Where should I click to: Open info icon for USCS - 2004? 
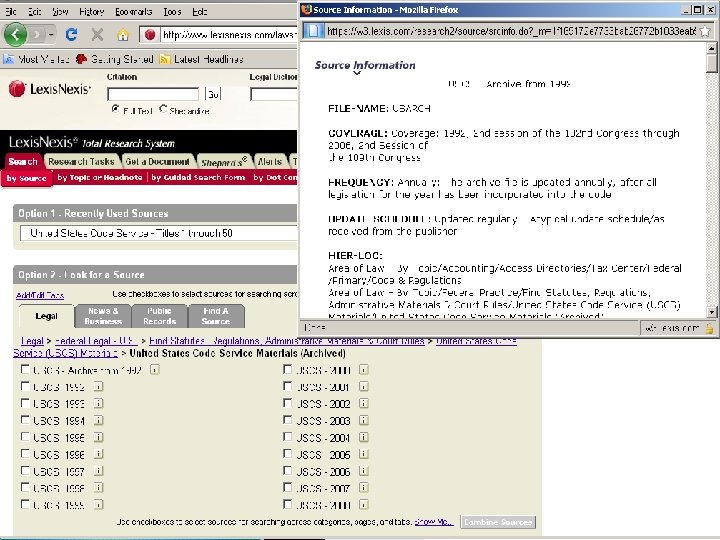tap(364, 437)
